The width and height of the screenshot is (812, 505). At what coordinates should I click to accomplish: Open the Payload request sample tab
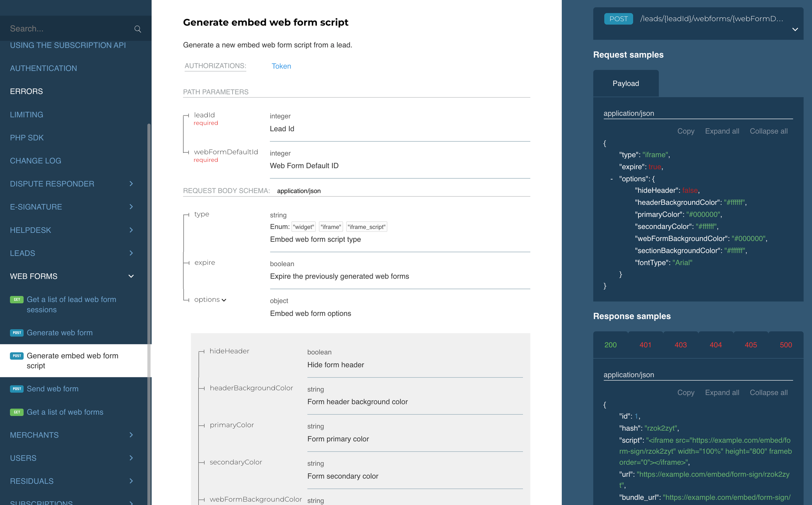625,84
